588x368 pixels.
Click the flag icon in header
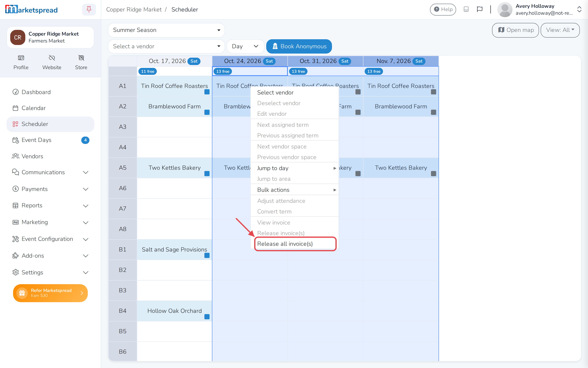pos(480,9)
